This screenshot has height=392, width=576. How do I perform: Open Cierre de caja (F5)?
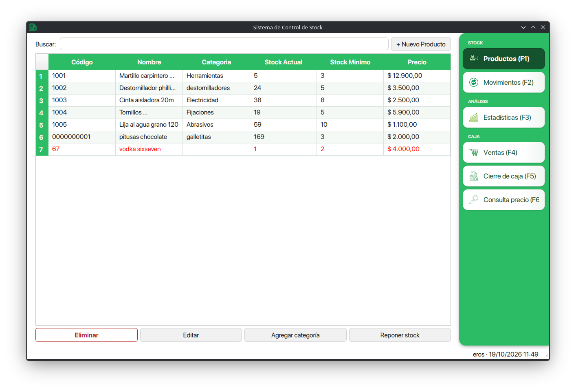(504, 176)
